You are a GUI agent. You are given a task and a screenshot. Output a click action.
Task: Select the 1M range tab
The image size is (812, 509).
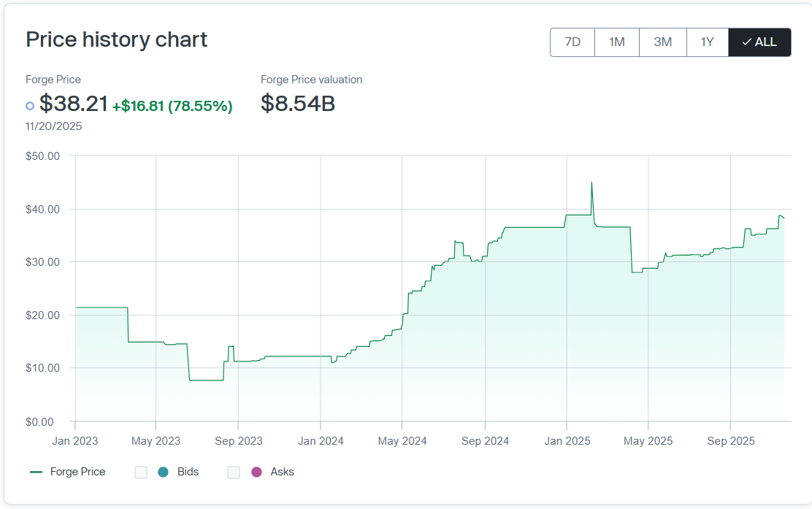pyautogui.click(x=617, y=42)
